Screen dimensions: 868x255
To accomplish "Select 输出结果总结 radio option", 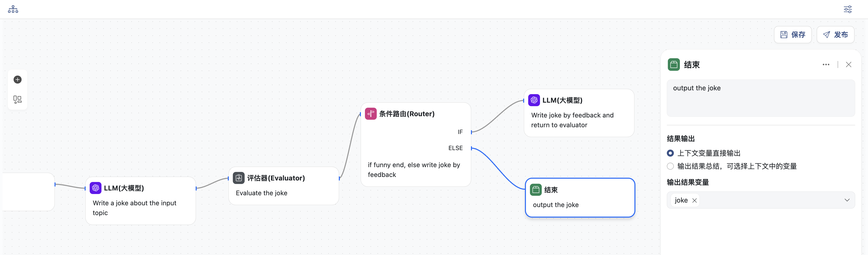I will pos(671,166).
